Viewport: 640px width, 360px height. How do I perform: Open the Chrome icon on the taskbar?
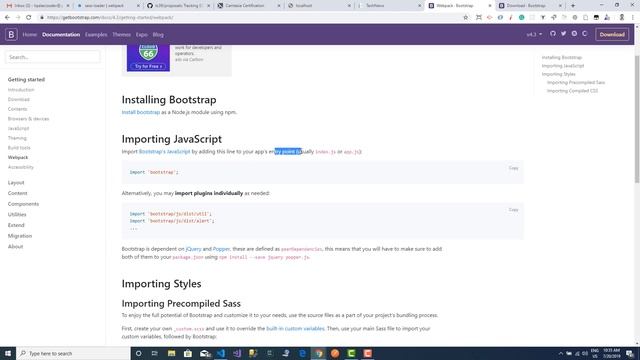[319, 353]
